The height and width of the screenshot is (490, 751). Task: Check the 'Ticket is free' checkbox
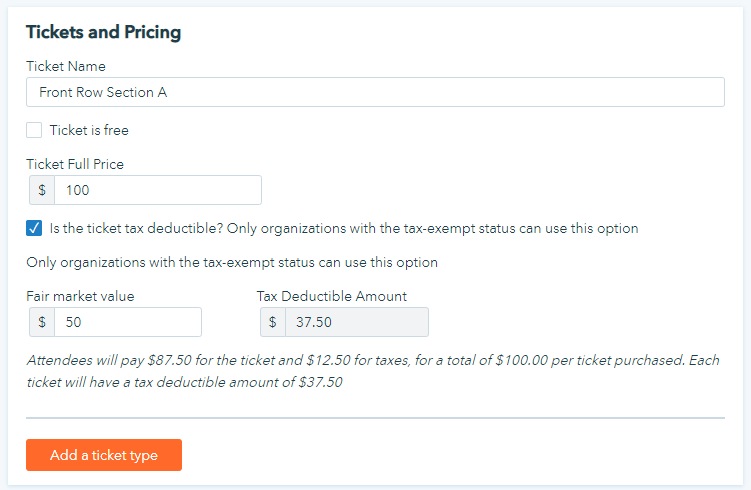point(34,130)
